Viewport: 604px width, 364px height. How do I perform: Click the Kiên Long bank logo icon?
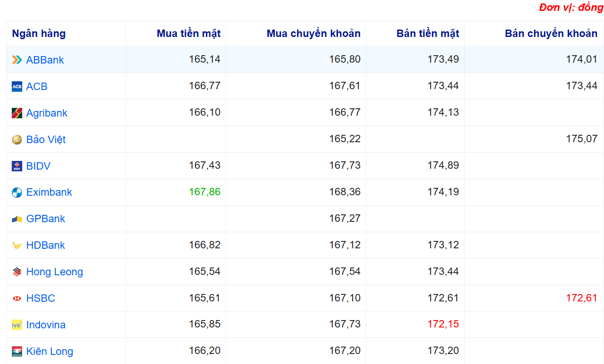[17, 351]
